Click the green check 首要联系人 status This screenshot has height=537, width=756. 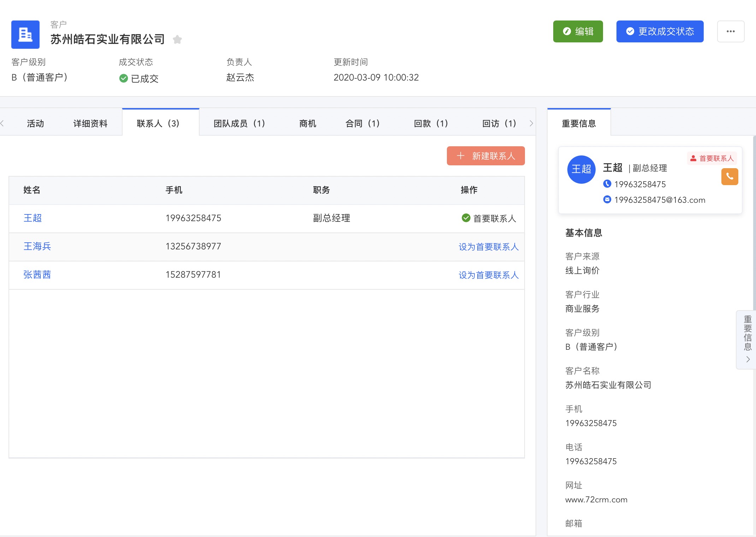(489, 218)
